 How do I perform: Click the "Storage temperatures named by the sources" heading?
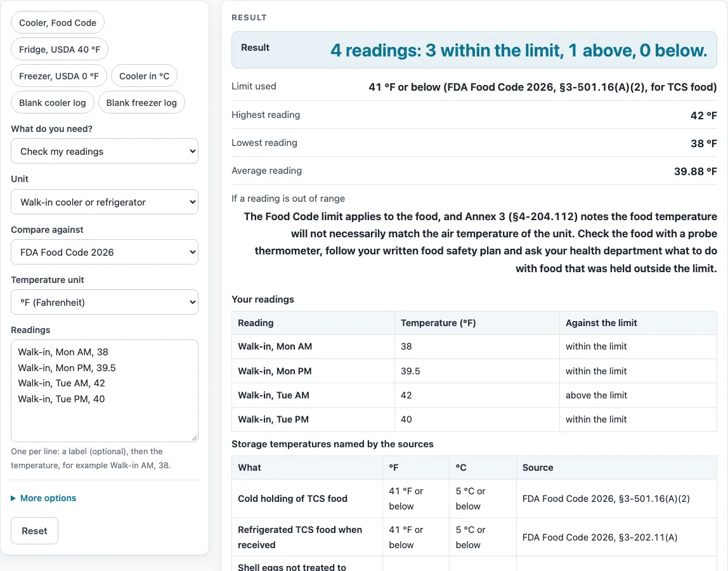[x=332, y=444]
